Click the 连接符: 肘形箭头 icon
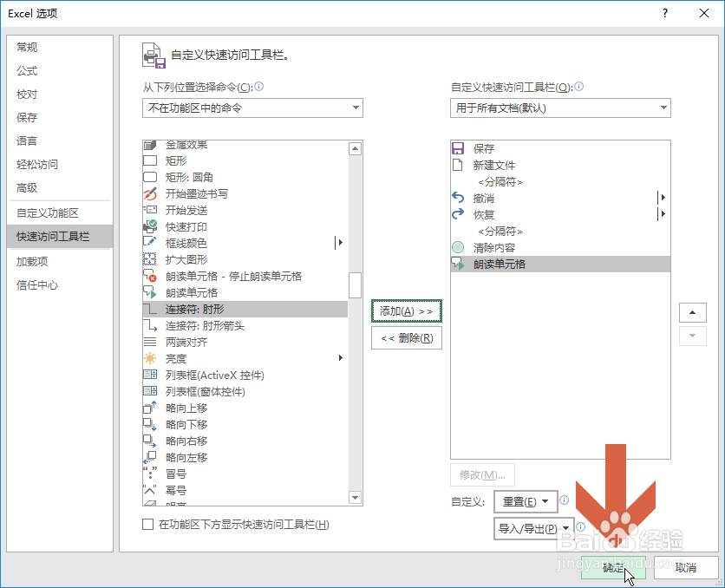Screen dimensions: 725x588 pos(150,325)
